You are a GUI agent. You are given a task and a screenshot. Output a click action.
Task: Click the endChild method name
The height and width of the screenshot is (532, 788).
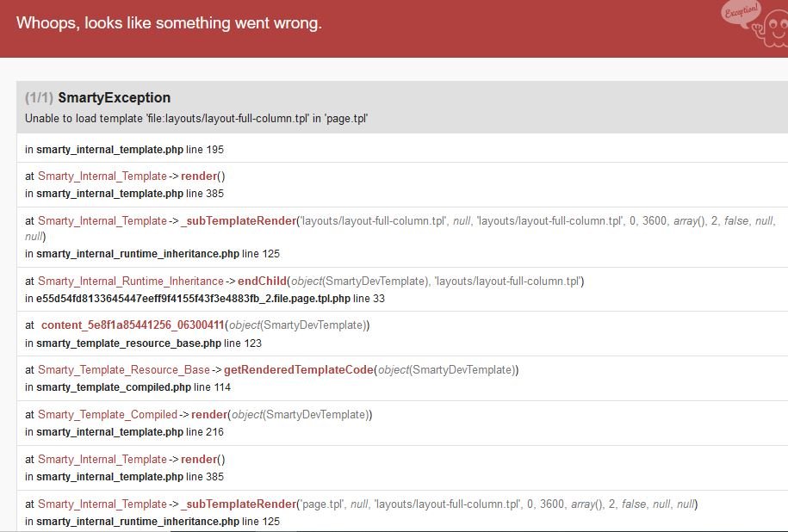(x=262, y=281)
